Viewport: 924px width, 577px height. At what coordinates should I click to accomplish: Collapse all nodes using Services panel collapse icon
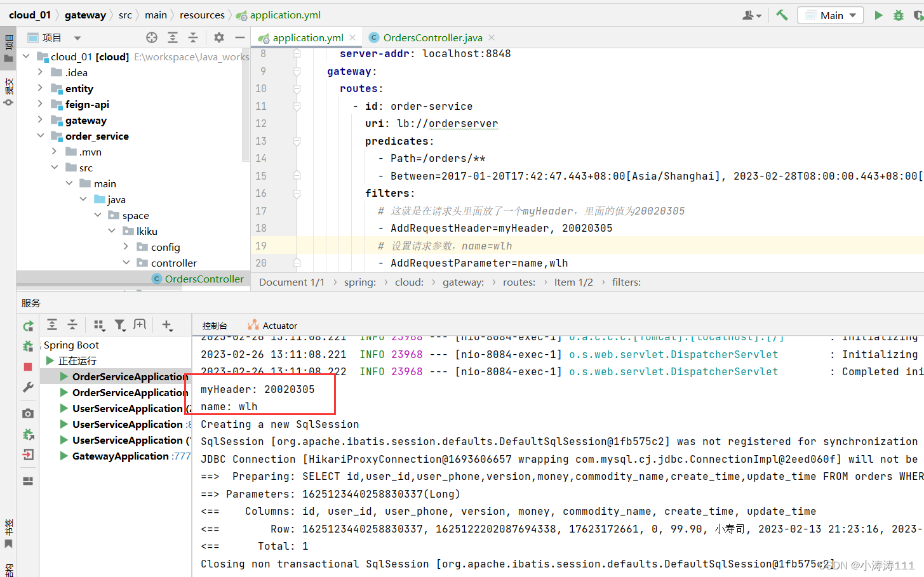point(72,324)
